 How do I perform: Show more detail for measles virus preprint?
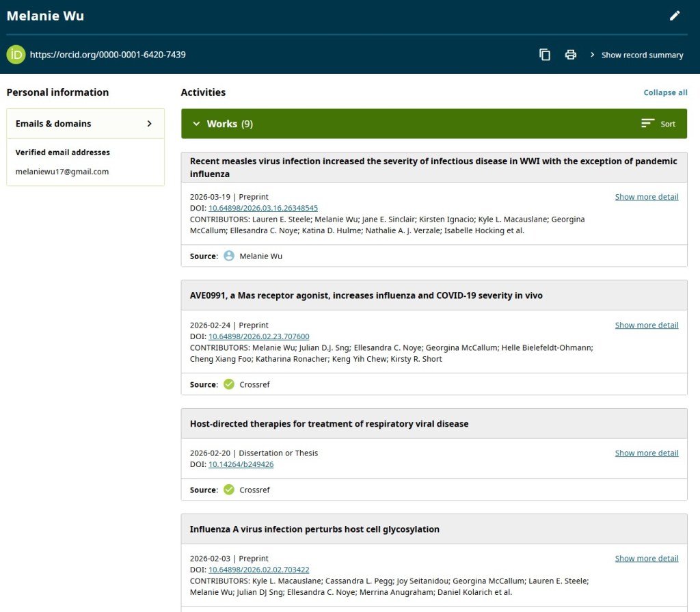[646, 197]
